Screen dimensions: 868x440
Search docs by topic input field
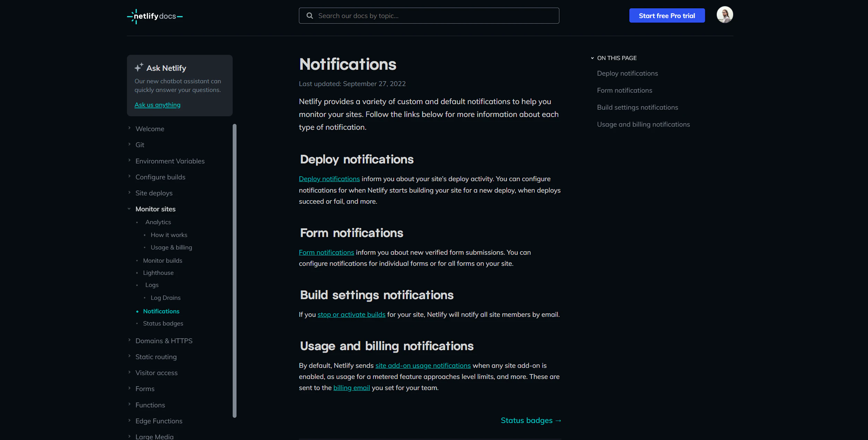(429, 15)
